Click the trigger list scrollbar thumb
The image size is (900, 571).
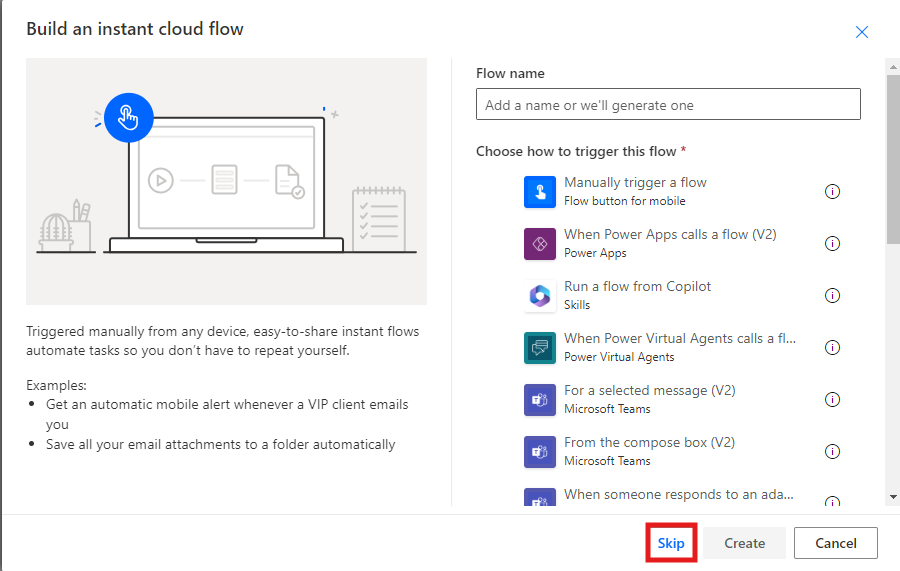pos(893,160)
